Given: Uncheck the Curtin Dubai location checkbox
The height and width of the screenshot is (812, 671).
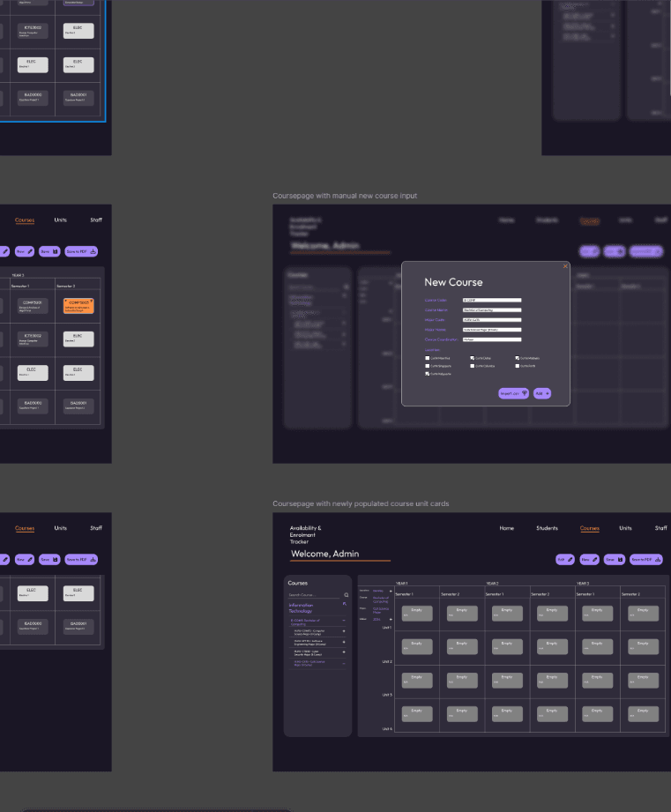Looking at the screenshot, I should pyautogui.click(x=473, y=358).
